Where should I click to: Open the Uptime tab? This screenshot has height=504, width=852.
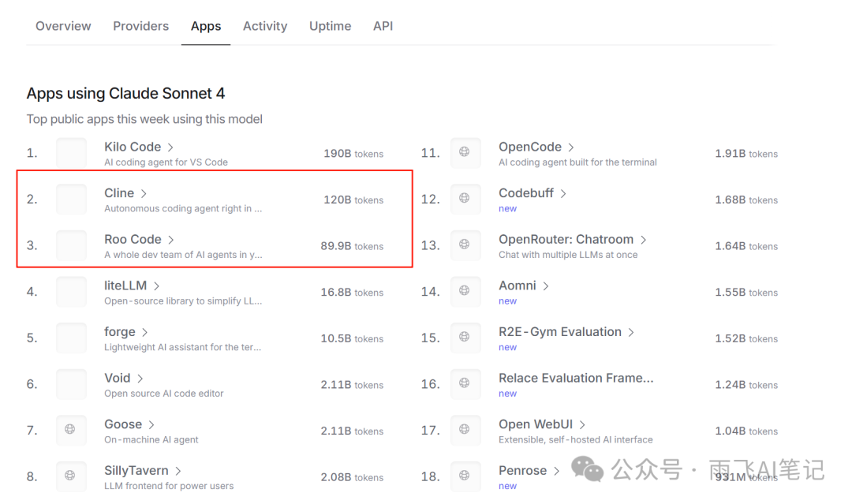[330, 26]
